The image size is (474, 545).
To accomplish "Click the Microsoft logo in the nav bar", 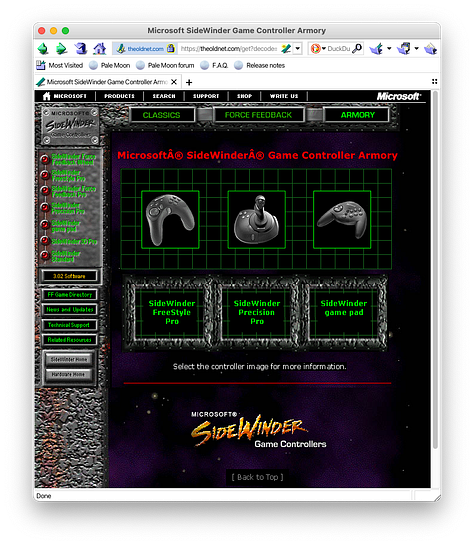I will click(x=399, y=96).
